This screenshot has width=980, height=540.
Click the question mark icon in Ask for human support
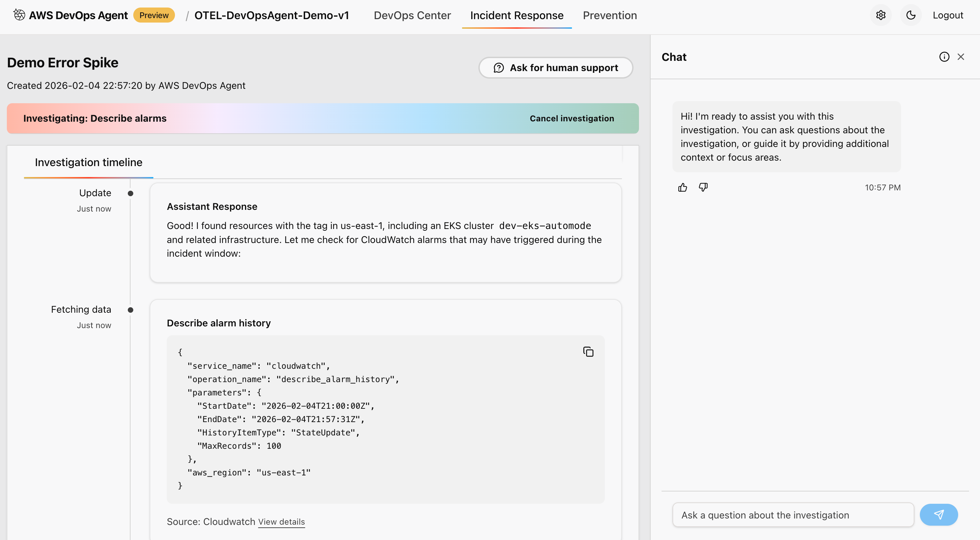point(498,68)
